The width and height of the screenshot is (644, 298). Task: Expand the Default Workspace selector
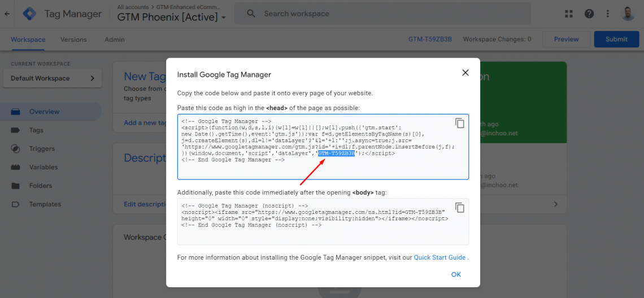pyautogui.click(x=53, y=78)
